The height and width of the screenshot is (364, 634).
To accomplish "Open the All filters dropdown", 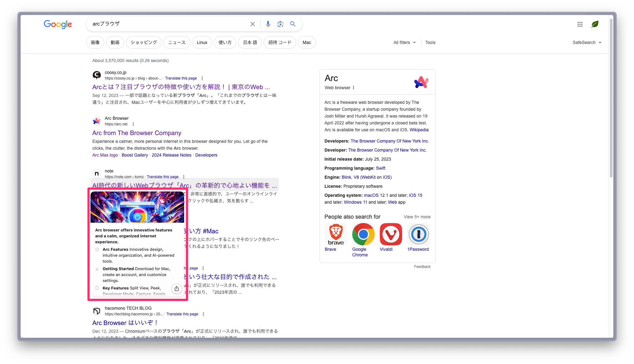I will pos(404,42).
